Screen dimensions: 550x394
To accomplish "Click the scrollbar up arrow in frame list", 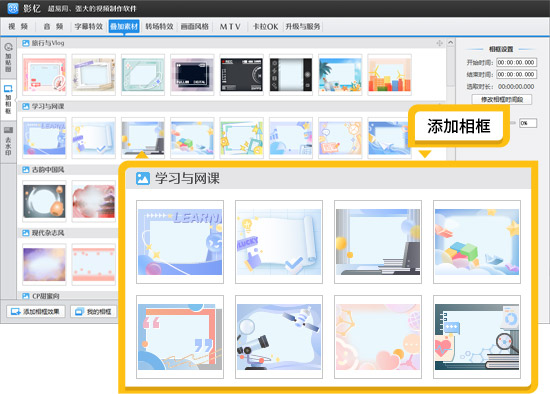I will click(x=451, y=43).
